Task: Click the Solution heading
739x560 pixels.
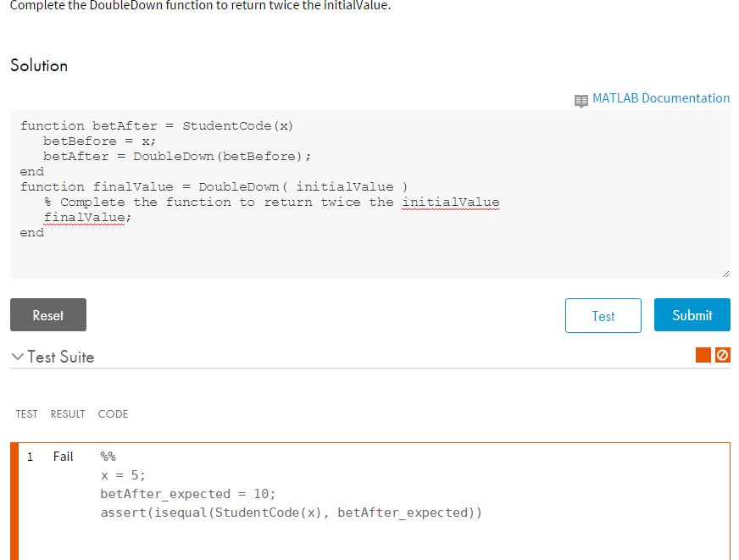Action: click(x=38, y=65)
